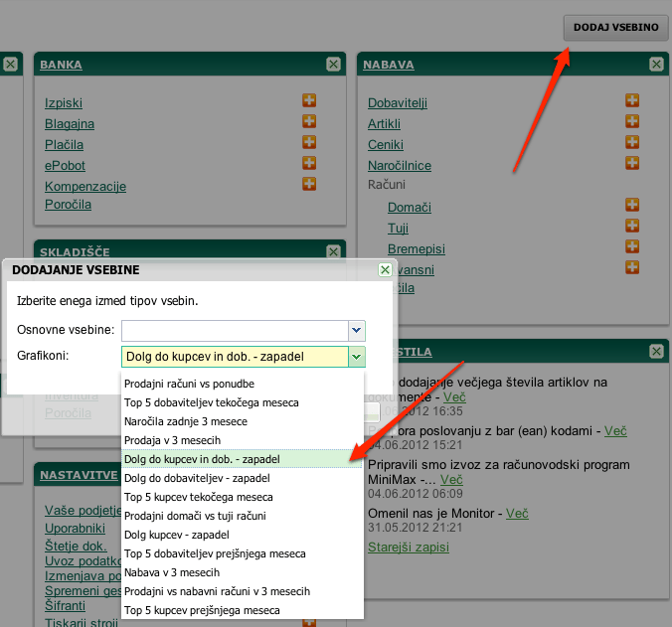The image size is (672, 627).
Task: Close the Obvestila news panel
Action: [656, 351]
